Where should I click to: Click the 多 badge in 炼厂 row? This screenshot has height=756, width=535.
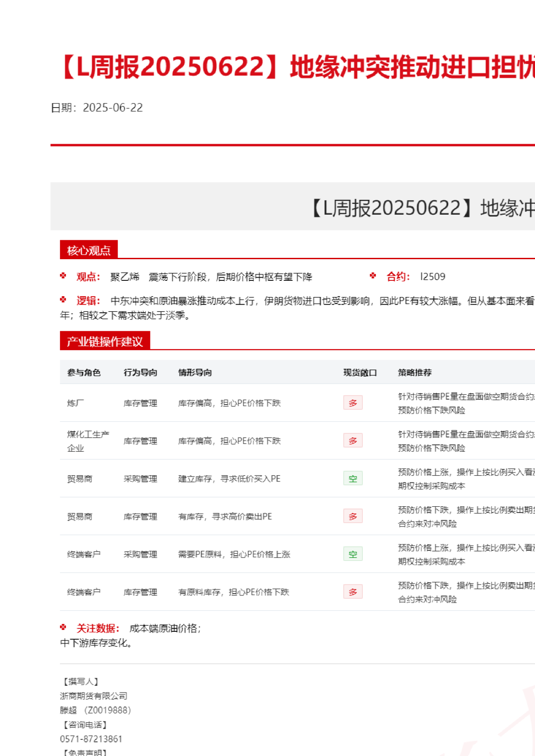click(353, 403)
